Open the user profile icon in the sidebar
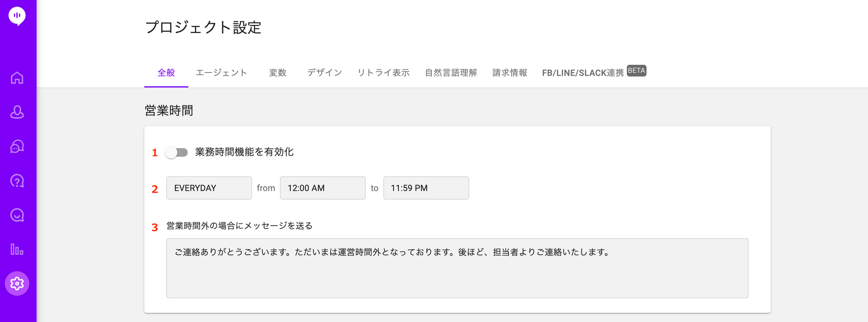The image size is (868, 322). 17,112
